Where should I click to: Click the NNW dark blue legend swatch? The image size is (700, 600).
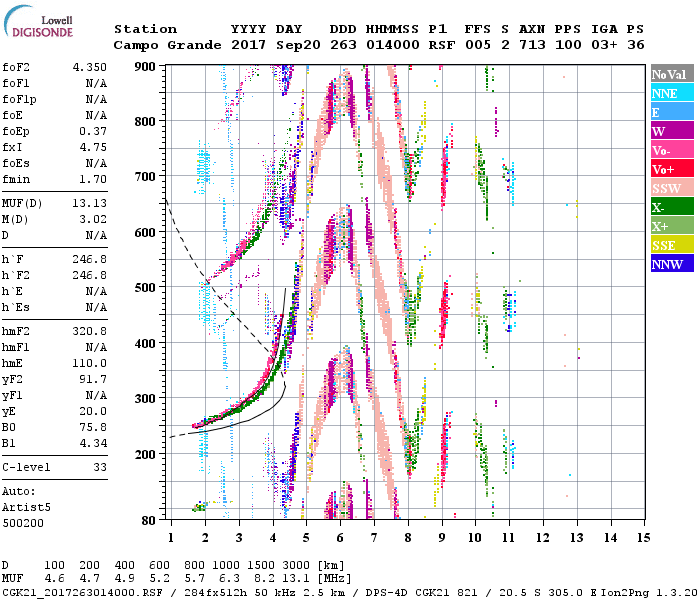point(672,263)
